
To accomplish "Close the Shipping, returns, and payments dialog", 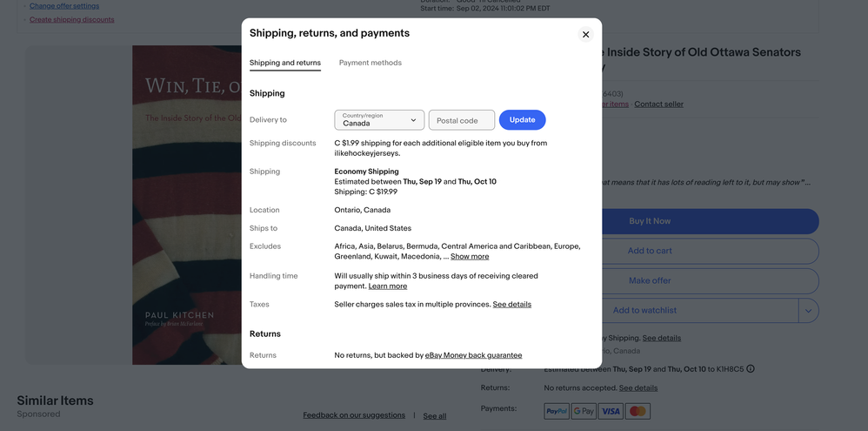I will 585,35.
